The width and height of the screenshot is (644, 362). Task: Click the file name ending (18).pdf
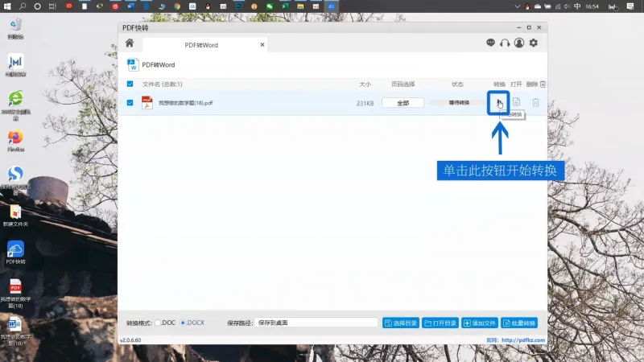point(186,103)
